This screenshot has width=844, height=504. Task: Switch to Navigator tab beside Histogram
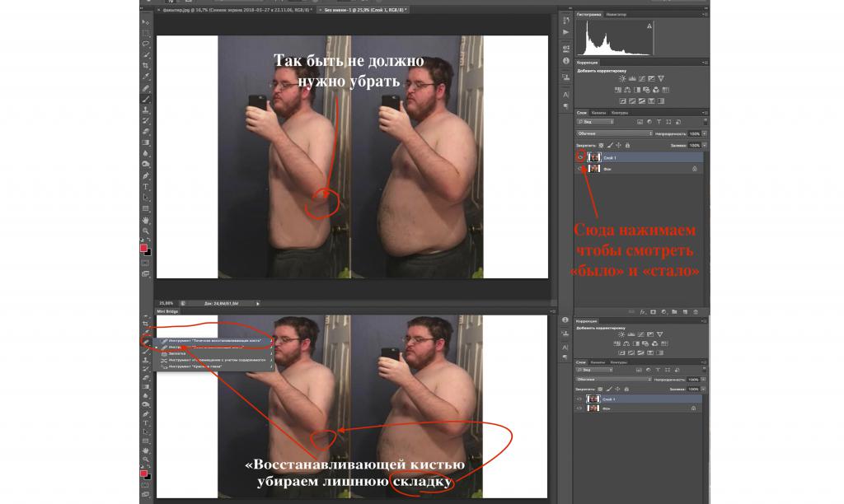click(x=617, y=15)
